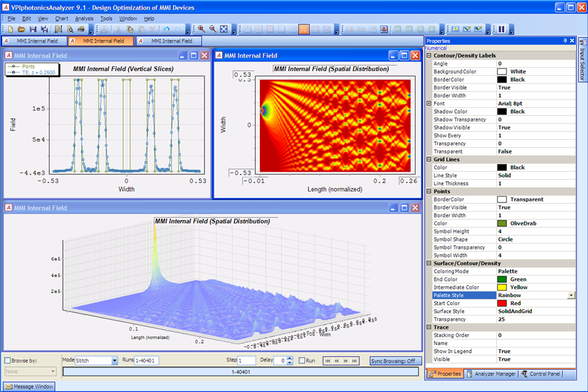Click the Green End Color swatch

tap(502, 280)
